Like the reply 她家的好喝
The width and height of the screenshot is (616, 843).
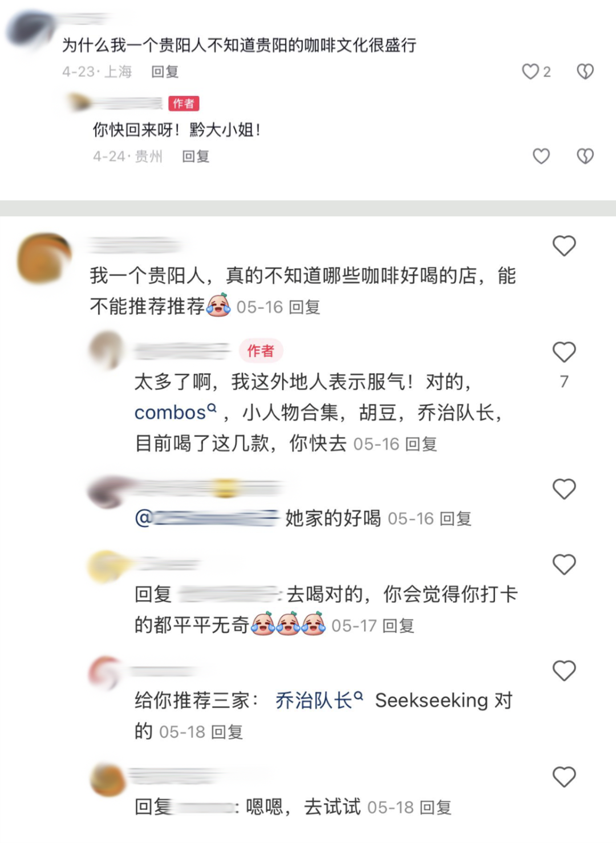coord(564,489)
